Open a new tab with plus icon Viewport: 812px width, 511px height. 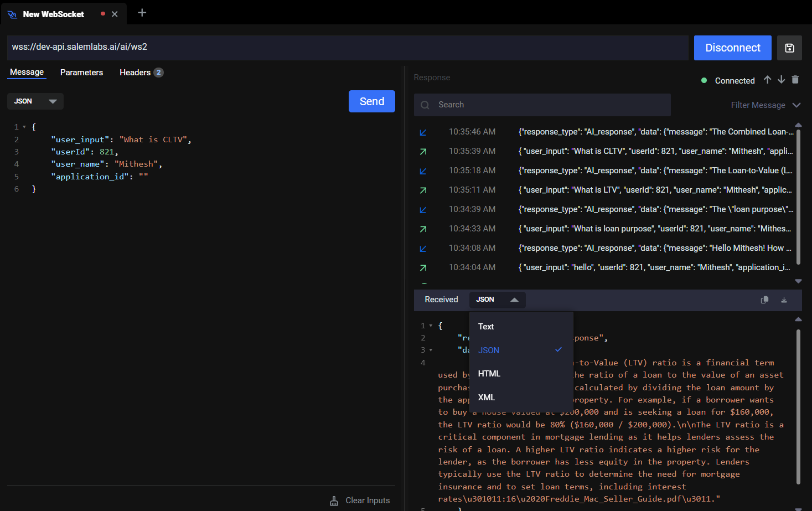[142, 13]
